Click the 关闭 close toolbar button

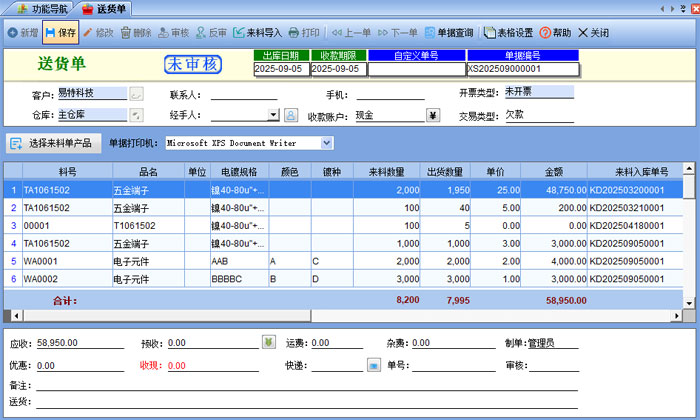click(x=593, y=32)
